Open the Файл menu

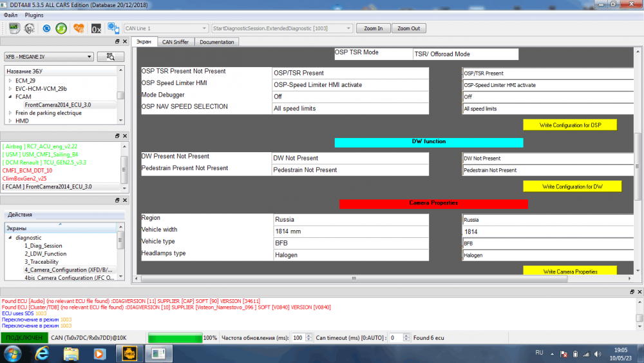[11, 15]
